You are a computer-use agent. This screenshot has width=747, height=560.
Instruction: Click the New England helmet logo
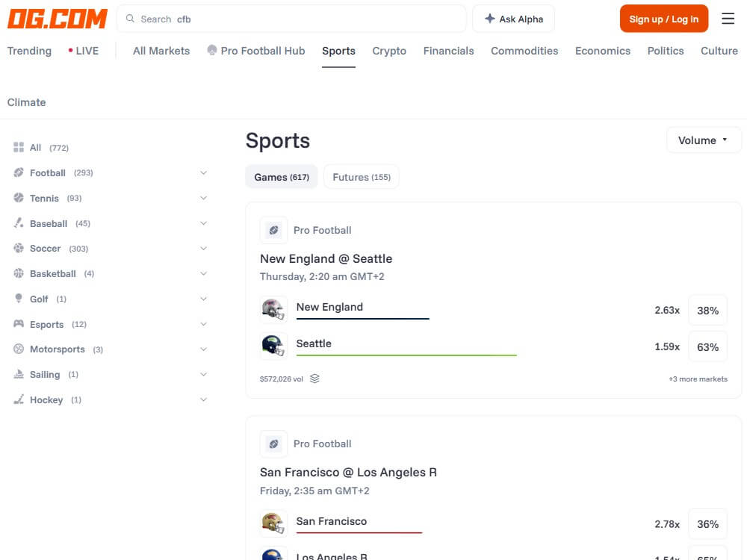tap(273, 310)
